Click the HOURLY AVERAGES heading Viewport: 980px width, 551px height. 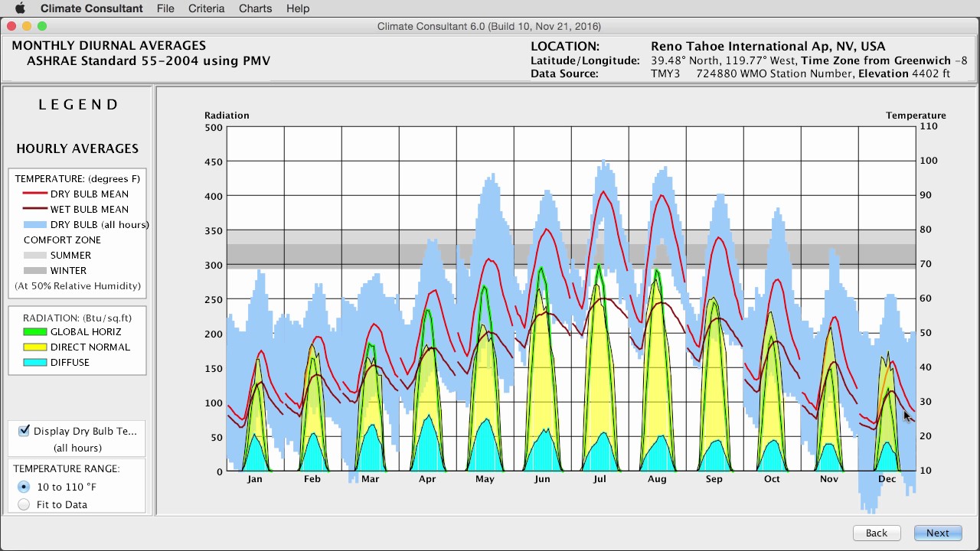[x=77, y=148]
